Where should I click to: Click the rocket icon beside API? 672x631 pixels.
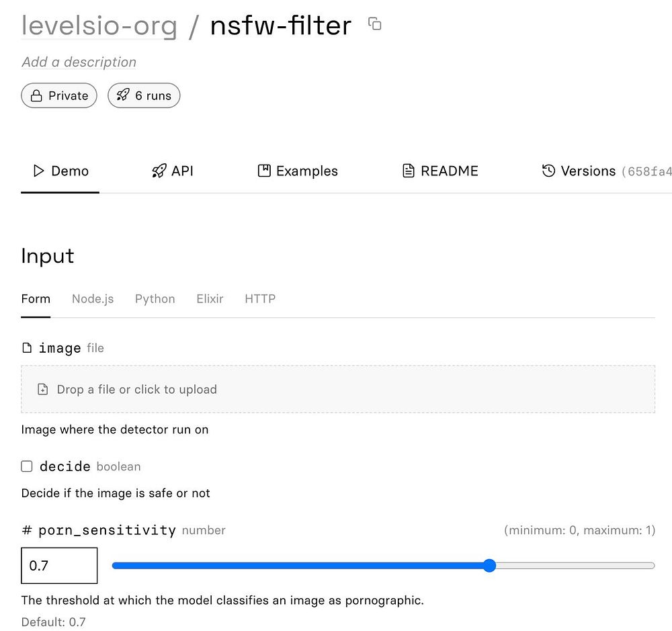pos(159,171)
